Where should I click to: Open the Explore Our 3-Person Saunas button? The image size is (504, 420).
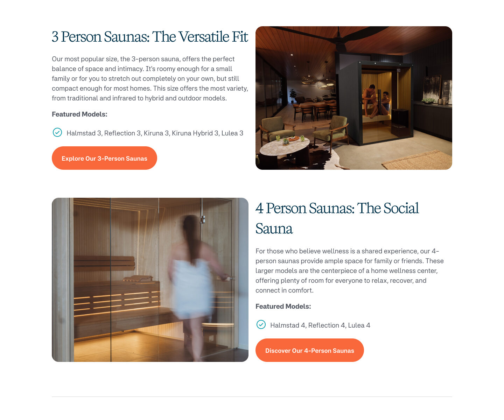point(104,158)
